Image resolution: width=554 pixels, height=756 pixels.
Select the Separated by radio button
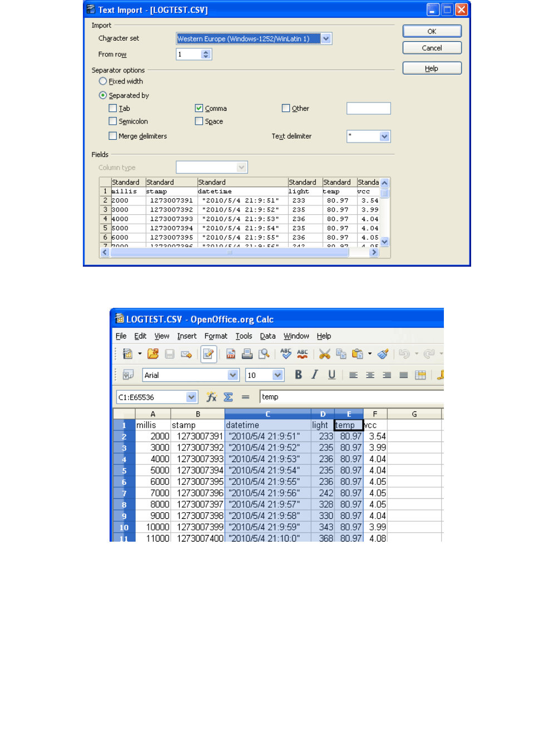pyautogui.click(x=103, y=95)
